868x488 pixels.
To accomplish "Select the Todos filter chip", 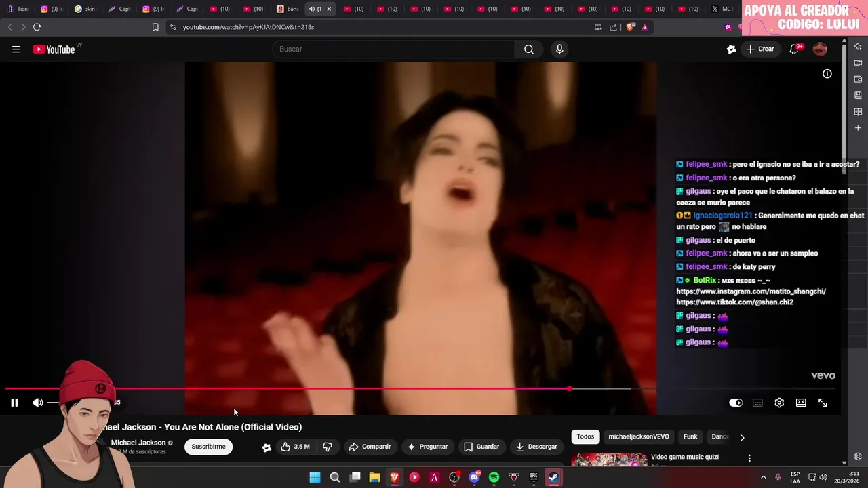I will pos(585,437).
